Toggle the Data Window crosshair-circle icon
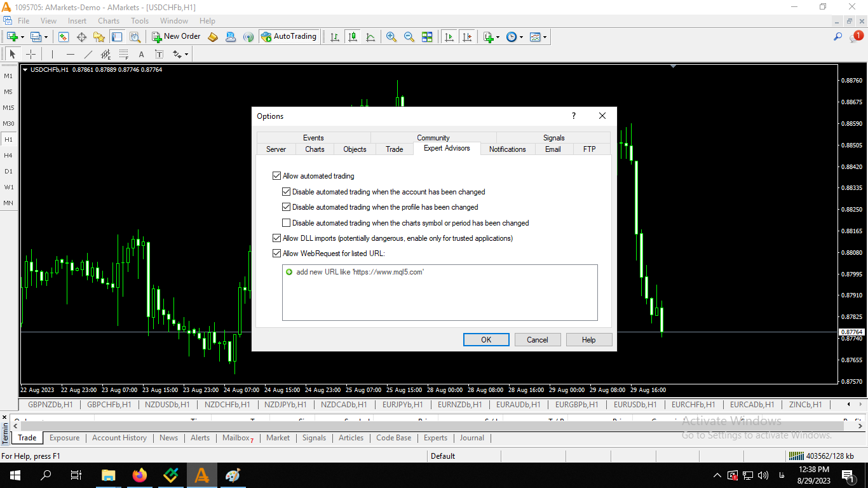This screenshot has width=868, height=488. 81,37
